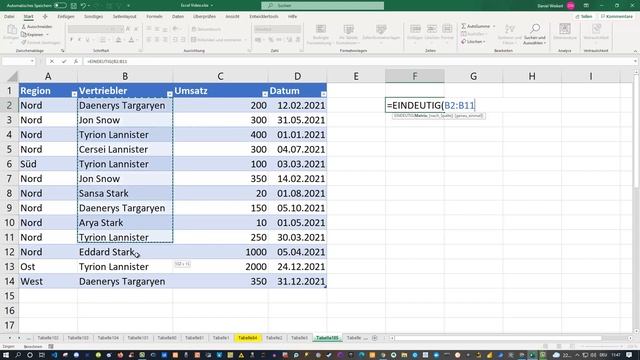Switch to the Tabelle102 sheet tab
The height and width of the screenshot is (360, 640).
48,338
